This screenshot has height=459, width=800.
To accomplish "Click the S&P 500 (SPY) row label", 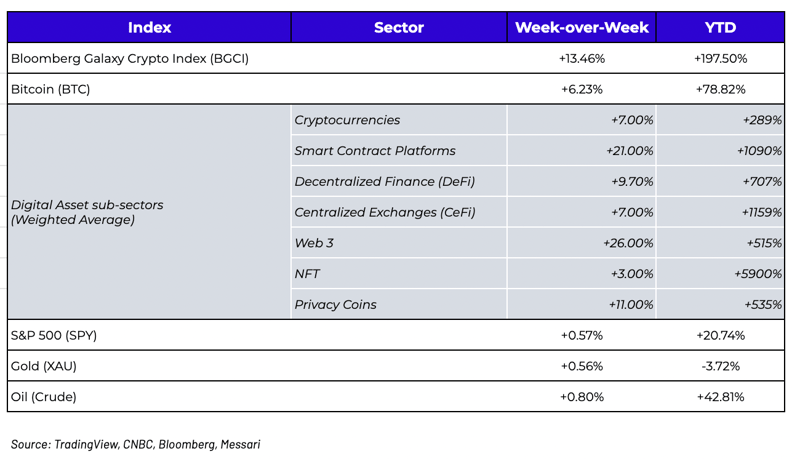I will [x=54, y=335].
